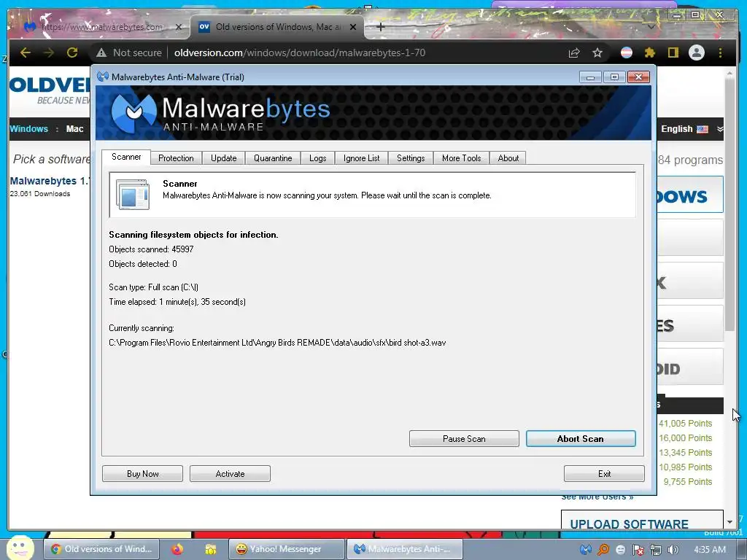The width and height of the screenshot is (747, 560).
Task: Toggle Chrome side panel icon
Action: [x=673, y=52]
